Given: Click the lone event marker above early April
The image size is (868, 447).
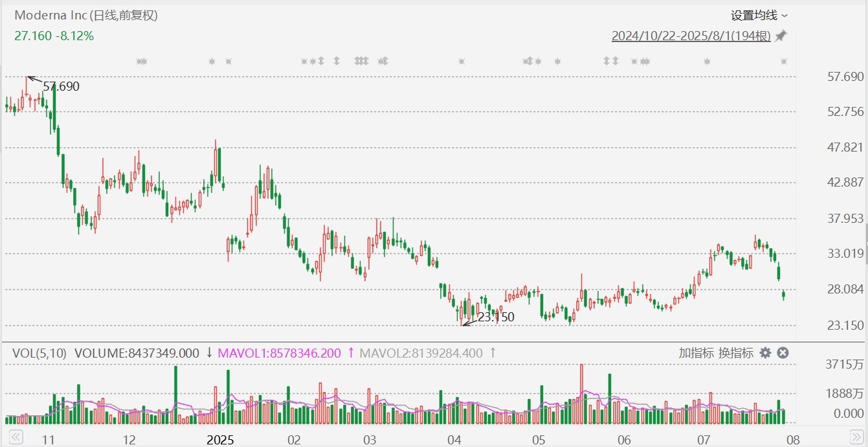Looking at the screenshot, I should [x=462, y=62].
